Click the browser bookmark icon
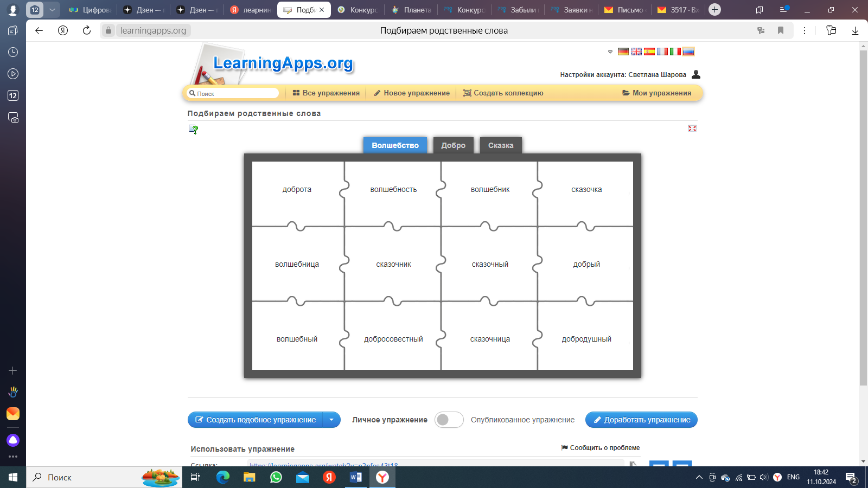 (x=781, y=30)
